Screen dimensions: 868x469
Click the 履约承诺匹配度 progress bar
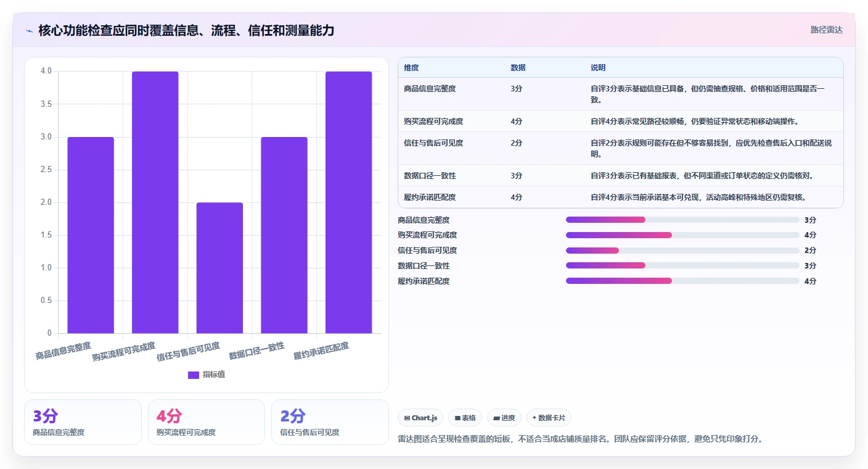tap(682, 281)
